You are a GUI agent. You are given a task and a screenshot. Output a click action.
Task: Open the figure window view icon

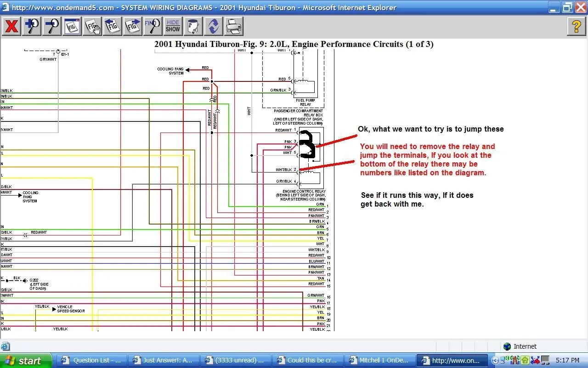[72, 26]
